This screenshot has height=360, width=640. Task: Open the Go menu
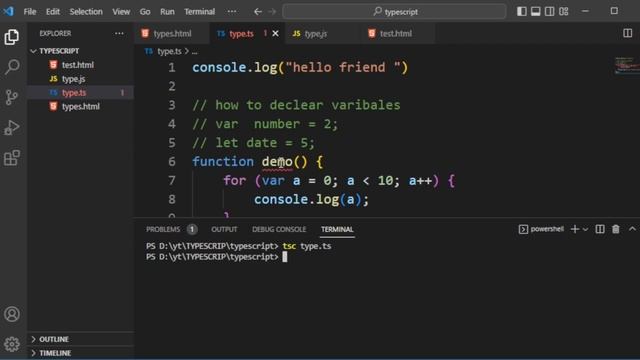pyautogui.click(x=145, y=11)
